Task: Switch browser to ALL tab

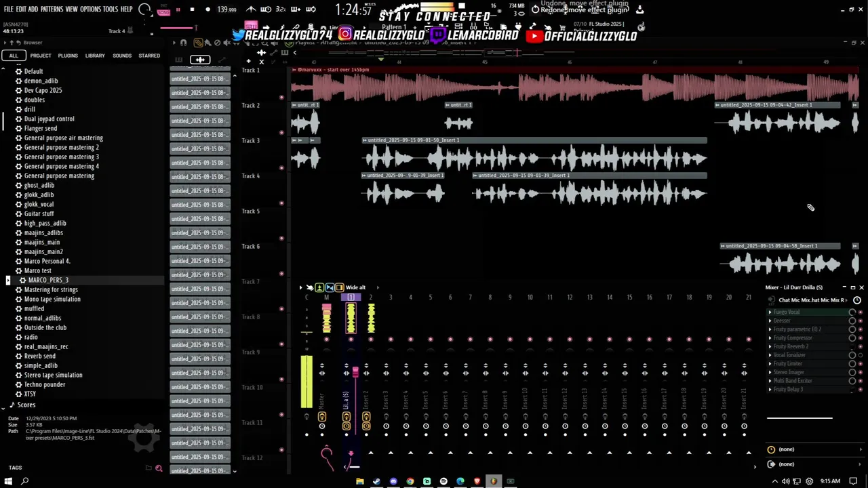Action: 13,56
